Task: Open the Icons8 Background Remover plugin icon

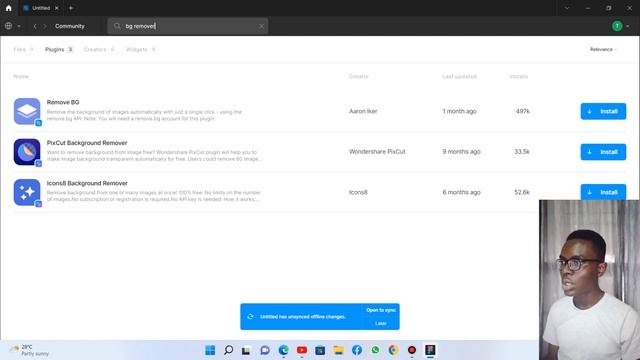Action: [27, 192]
